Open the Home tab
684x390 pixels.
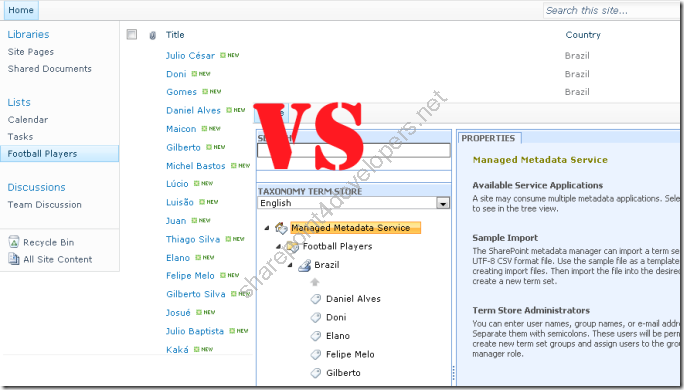point(21,10)
